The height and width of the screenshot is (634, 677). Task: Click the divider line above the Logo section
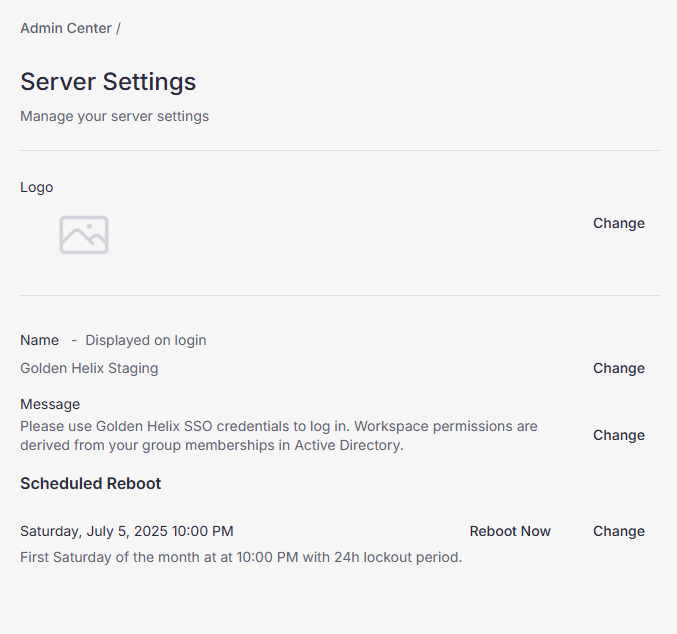(340, 150)
